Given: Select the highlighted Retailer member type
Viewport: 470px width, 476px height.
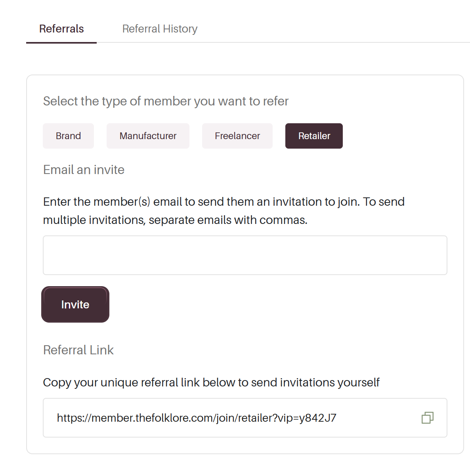Looking at the screenshot, I should (x=314, y=136).
